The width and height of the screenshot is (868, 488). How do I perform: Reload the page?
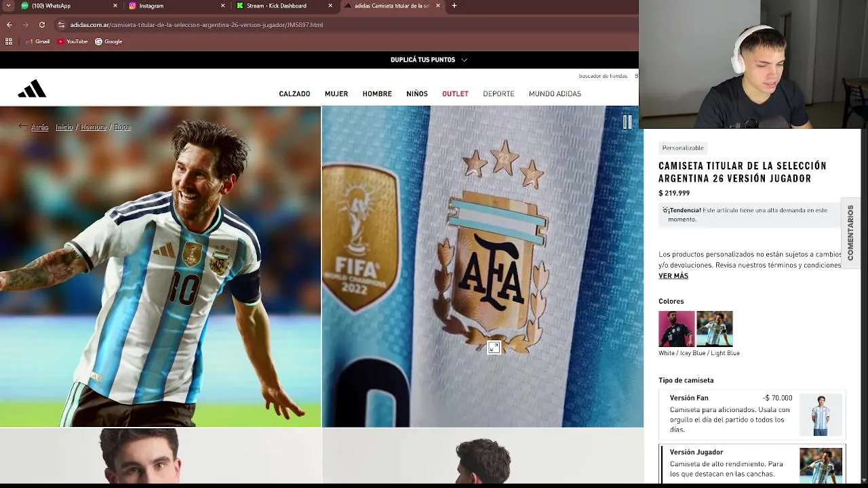[x=42, y=25]
